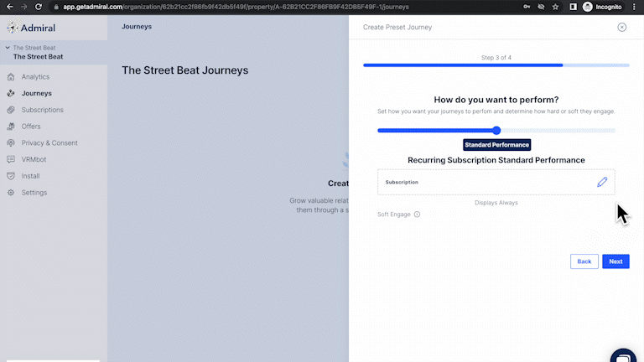Collapse The Street Beat property chevron
Screen dimensions: 644x362
[x=8, y=48]
